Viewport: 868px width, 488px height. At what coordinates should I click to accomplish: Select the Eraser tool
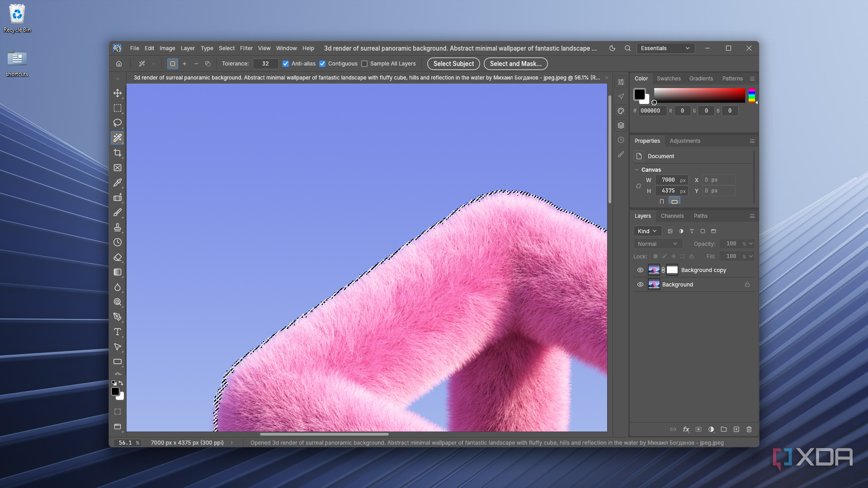pyautogui.click(x=118, y=257)
